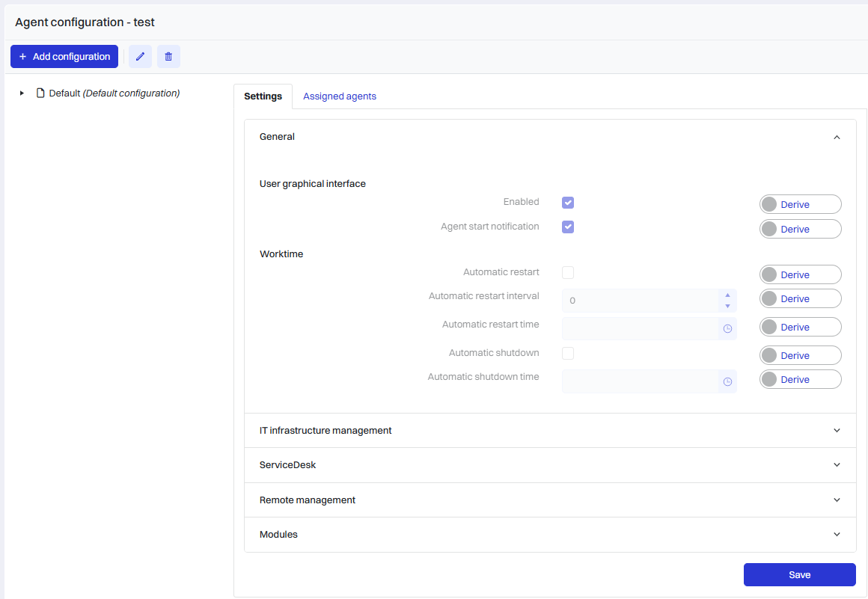
Task: Select the Settings tab
Action: [x=263, y=96]
